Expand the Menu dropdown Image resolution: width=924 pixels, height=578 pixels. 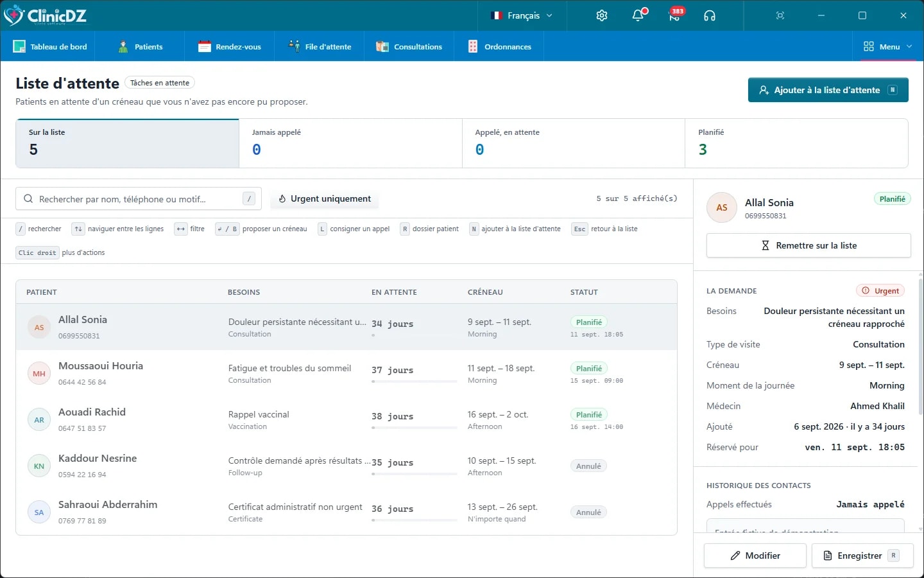pyautogui.click(x=888, y=46)
